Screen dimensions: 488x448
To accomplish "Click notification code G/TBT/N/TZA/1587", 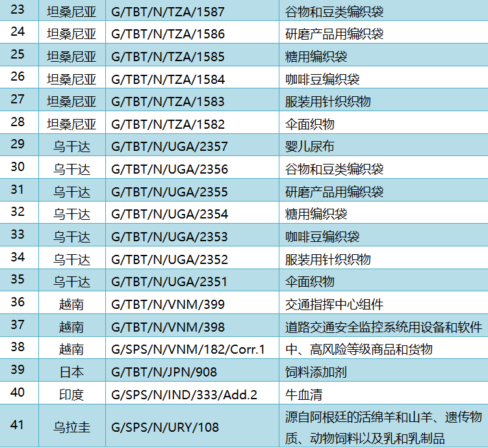I will (x=168, y=11).
